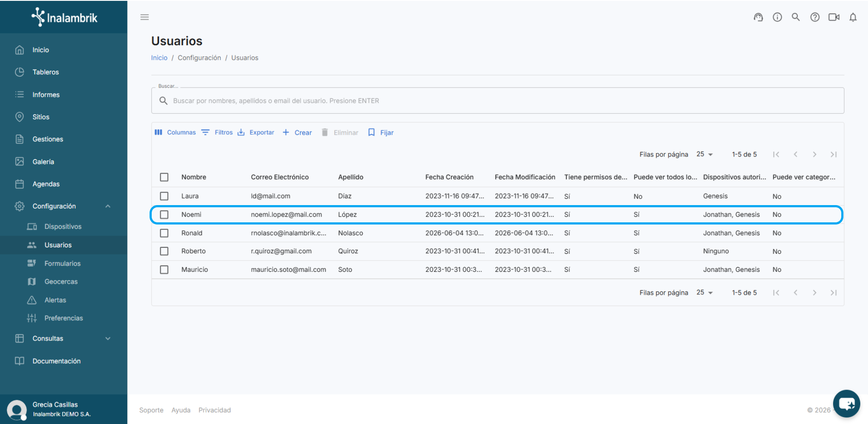Screen dimensions: 868x424
Task: Go to previous page in bottom pagination
Action: (796, 293)
